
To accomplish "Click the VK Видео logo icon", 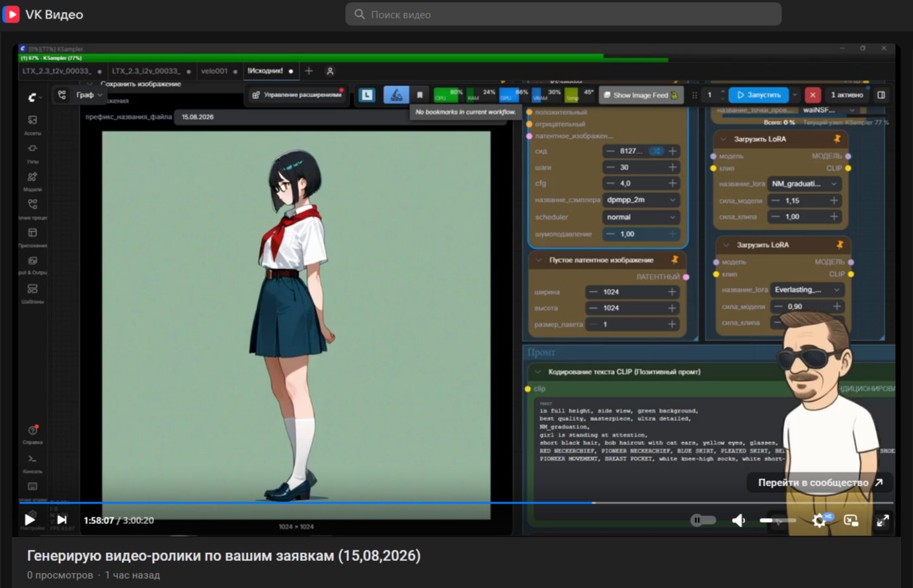I will pyautogui.click(x=11, y=14).
